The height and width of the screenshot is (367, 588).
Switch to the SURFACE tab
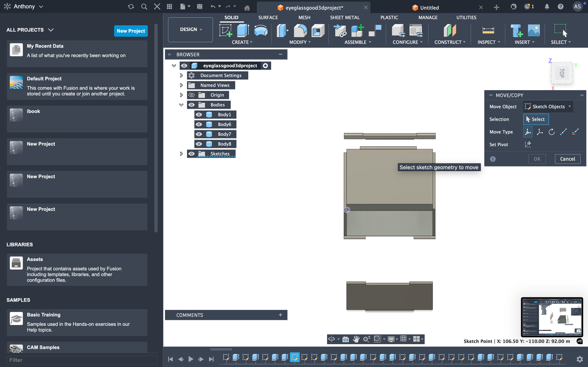(x=268, y=18)
